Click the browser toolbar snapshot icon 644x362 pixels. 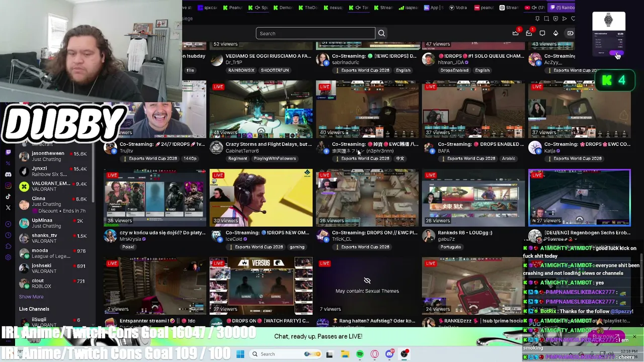546,19
